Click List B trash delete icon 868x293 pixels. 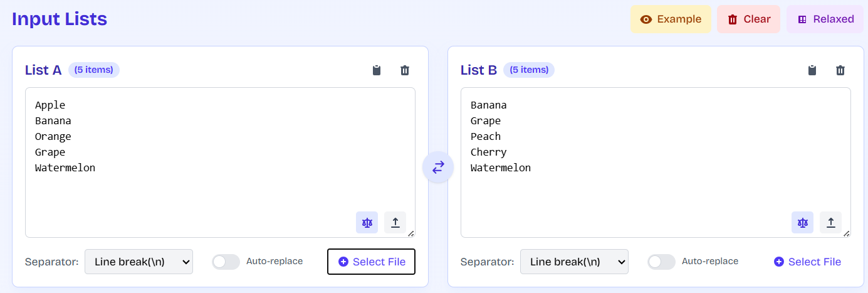pyautogui.click(x=840, y=70)
